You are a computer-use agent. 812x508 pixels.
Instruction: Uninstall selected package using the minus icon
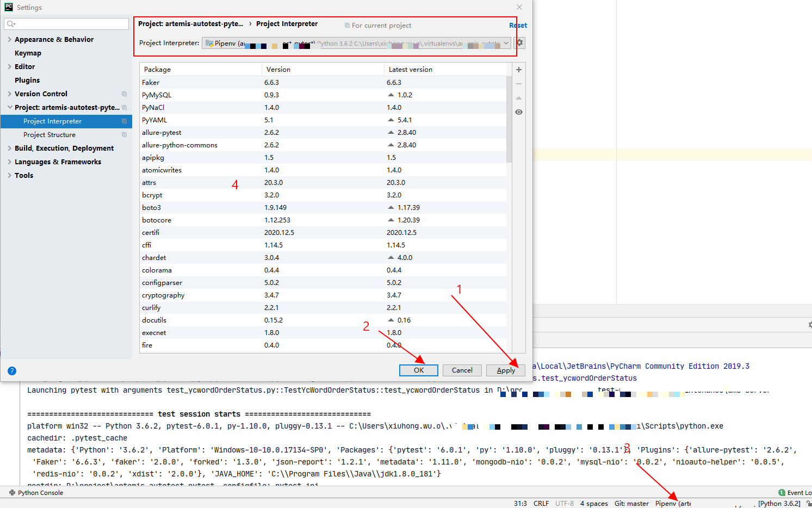point(518,84)
